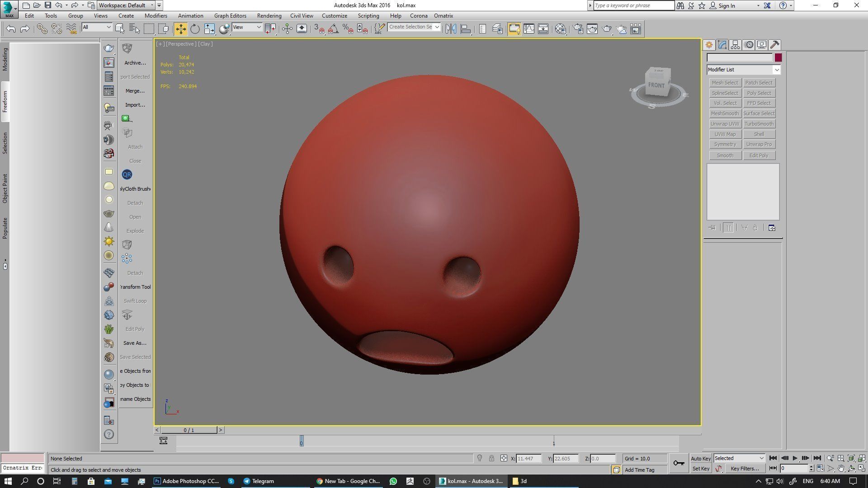This screenshot has height=488, width=868.
Task: Open the Ornatrix menu
Action: click(x=443, y=15)
